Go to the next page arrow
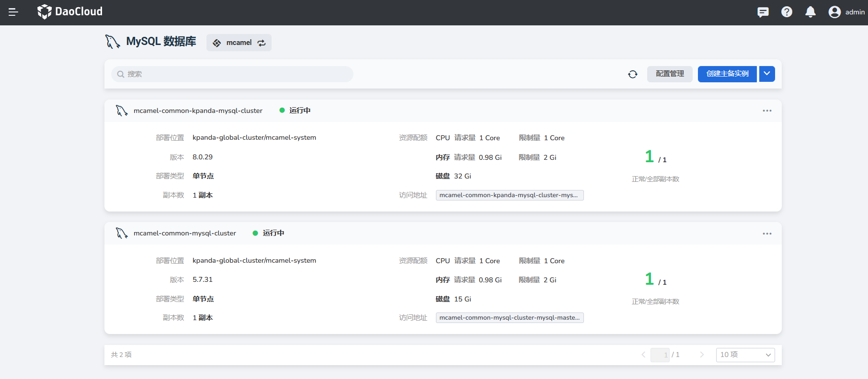The image size is (868, 379). [x=702, y=355]
